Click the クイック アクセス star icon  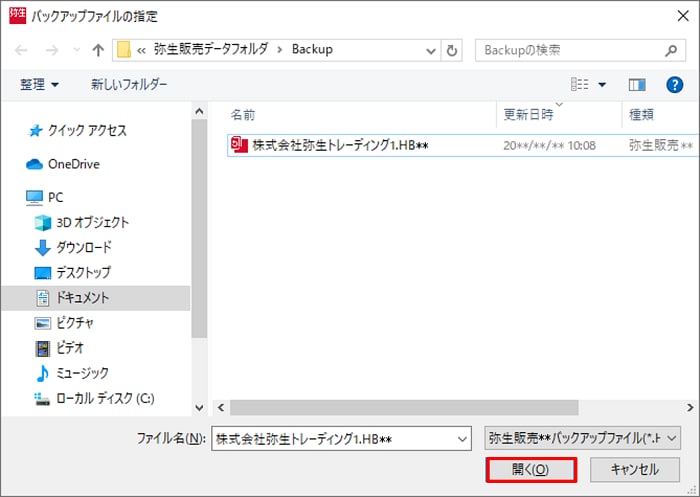coord(35,131)
